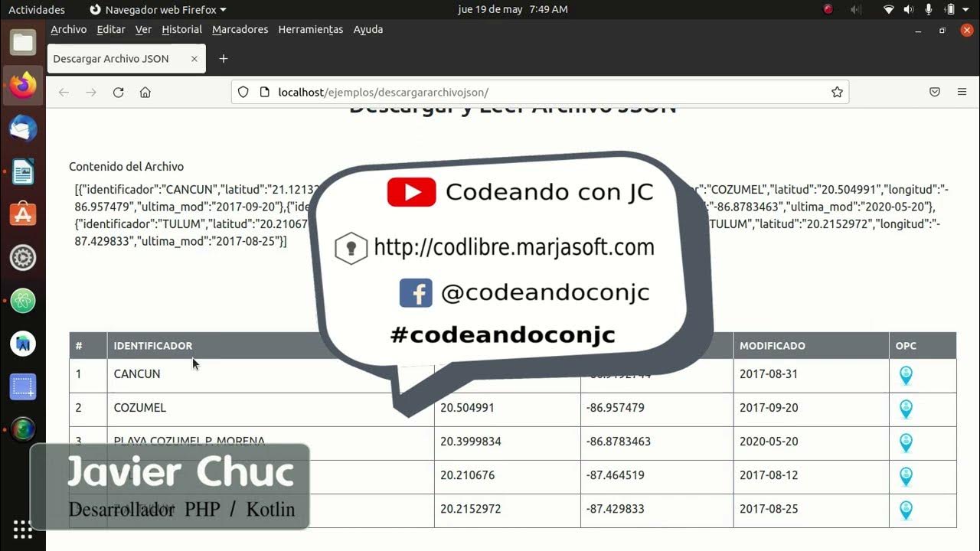Open the system menu dropdown arrow
Viewport: 980px width, 551px height.
964,10
